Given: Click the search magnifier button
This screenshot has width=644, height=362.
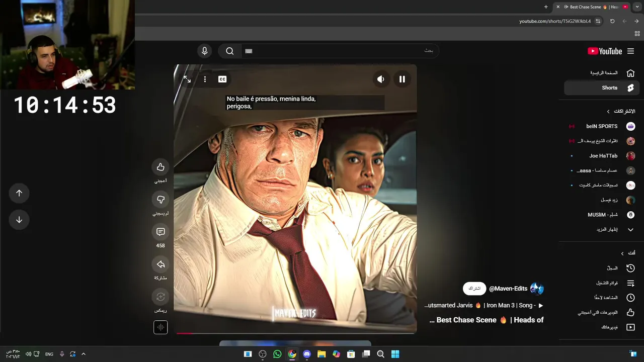Looking at the screenshot, I should (x=230, y=51).
